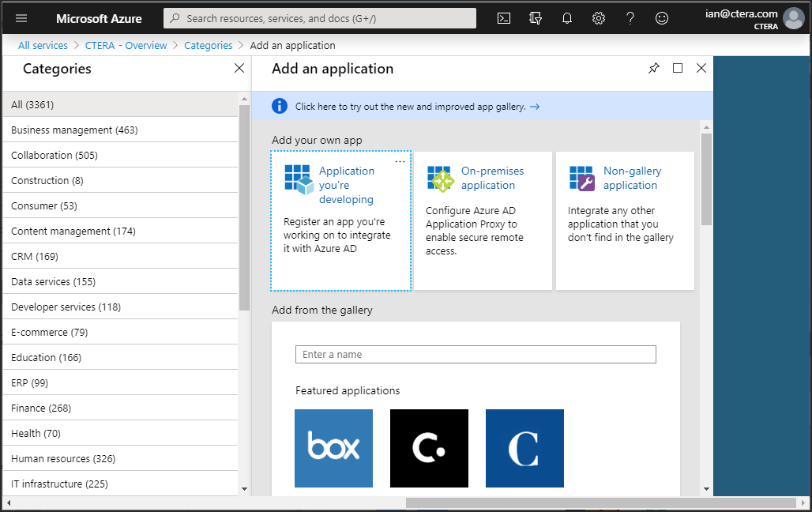Choose the ERP (99) category

point(120,383)
